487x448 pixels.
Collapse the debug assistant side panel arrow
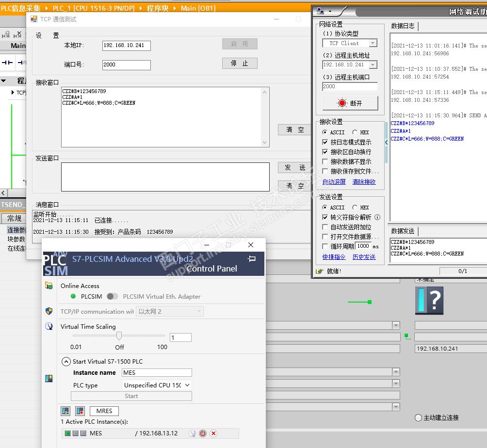(x=387, y=142)
